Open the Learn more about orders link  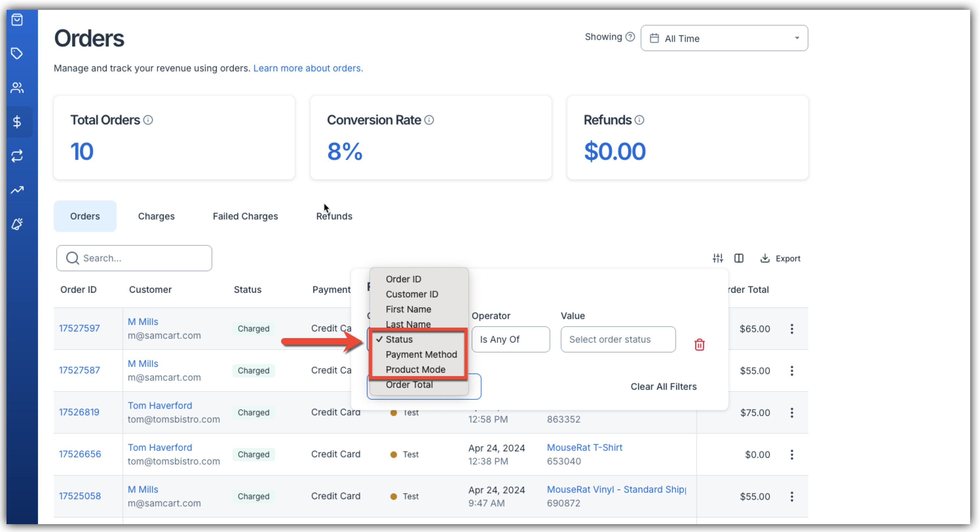[308, 68]
